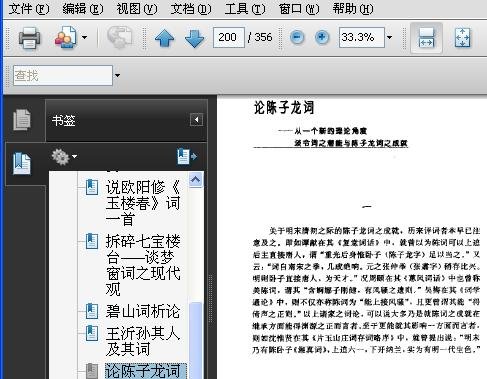Screen dimensions: 487x379
Task: Open the zoom percentage dropdown arrow
Action: [x=389, y=37]
